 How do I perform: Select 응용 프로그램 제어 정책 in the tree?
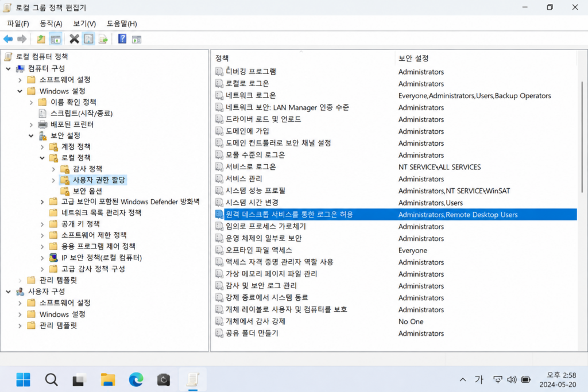[98, 246]
